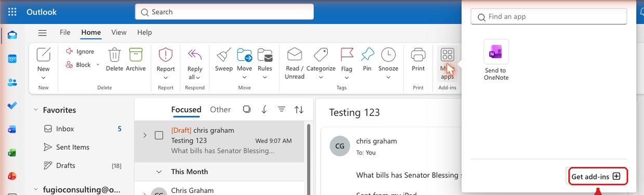The image size is (644, 195).
Task: Click the Rules icon
Action: click(x=265, y=55)
